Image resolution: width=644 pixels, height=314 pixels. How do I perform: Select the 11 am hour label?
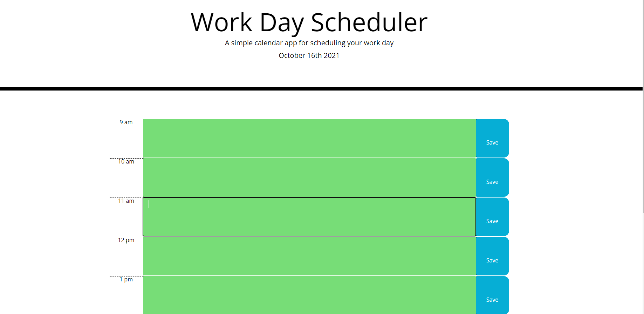tap(126, 201)
